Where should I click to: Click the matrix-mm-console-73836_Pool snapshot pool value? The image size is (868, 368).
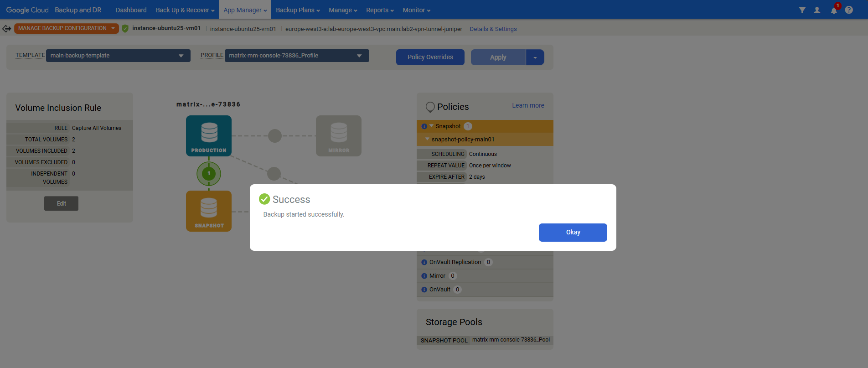tap(511, 340)
